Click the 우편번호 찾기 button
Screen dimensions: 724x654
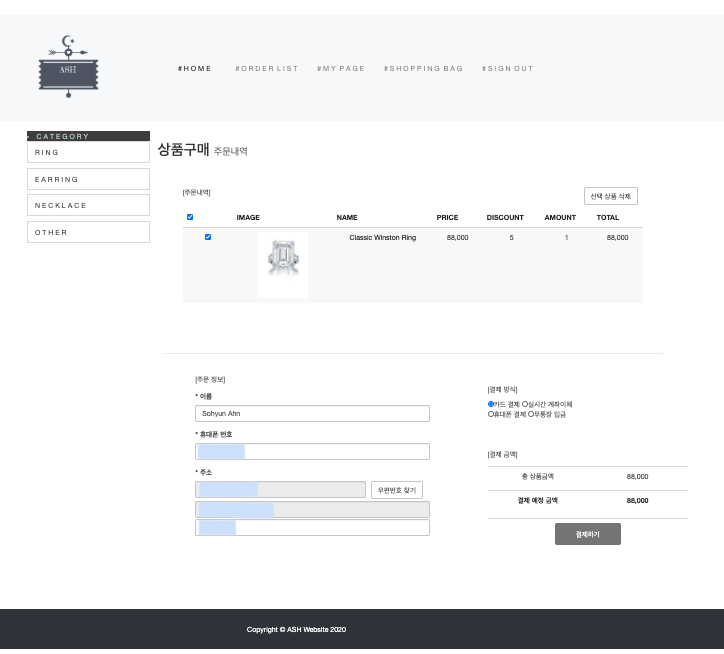click(x=397, y=490)
